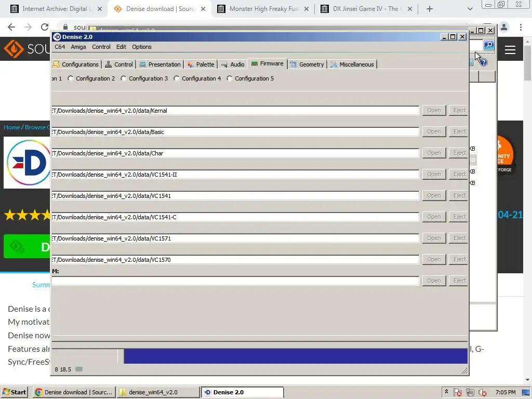532x399 pixels.
Task: Click the Start button
Action: pos(14,392)
